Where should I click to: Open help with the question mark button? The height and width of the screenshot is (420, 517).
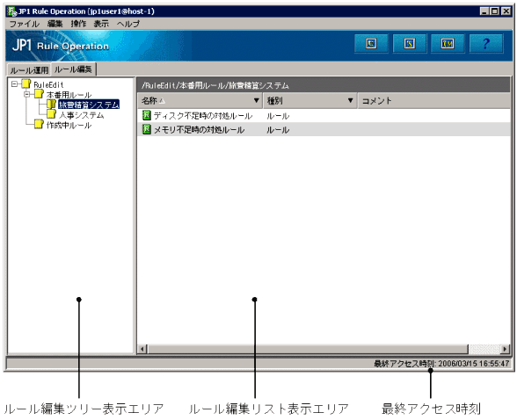(x=486, y=43)
